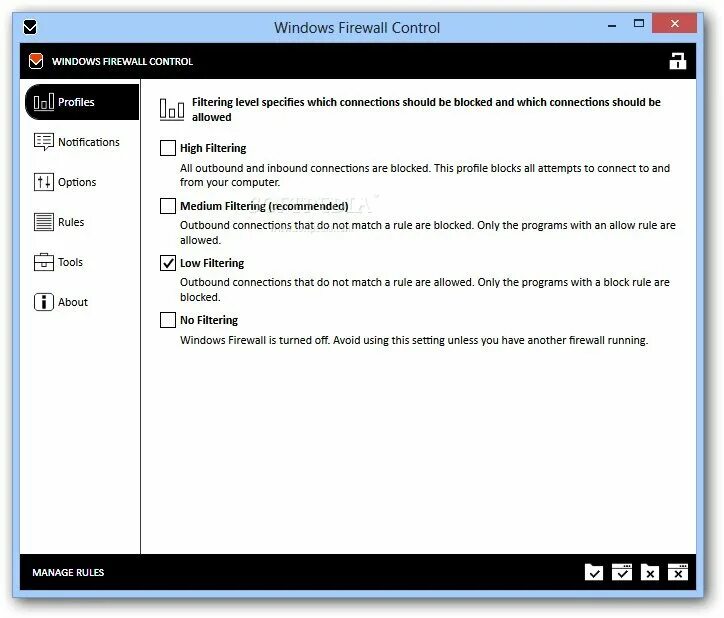The height and width of the screenshot is (618, 724).
Task: Click the orange shield logo icon
Action: tap(36, 61)
